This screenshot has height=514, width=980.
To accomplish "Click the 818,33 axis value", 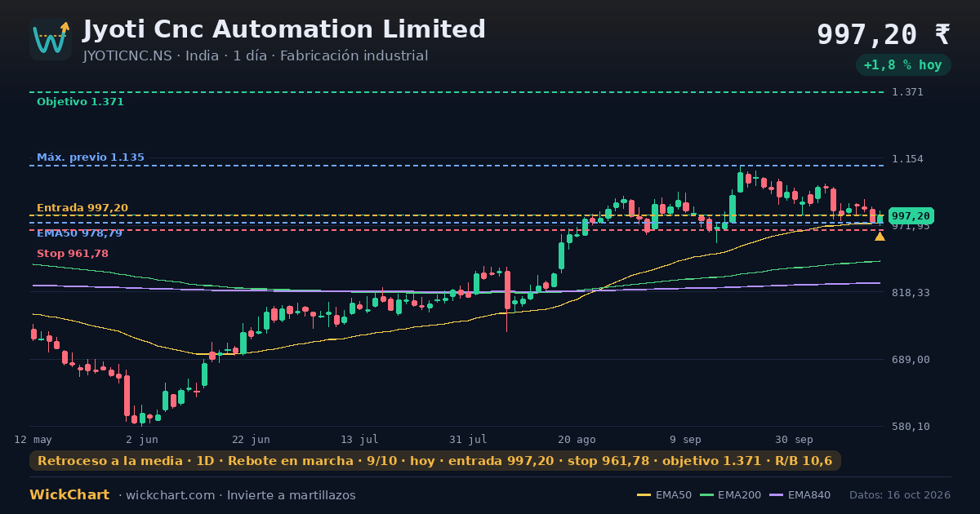I will pyautogui.click(x=911, y=293).
